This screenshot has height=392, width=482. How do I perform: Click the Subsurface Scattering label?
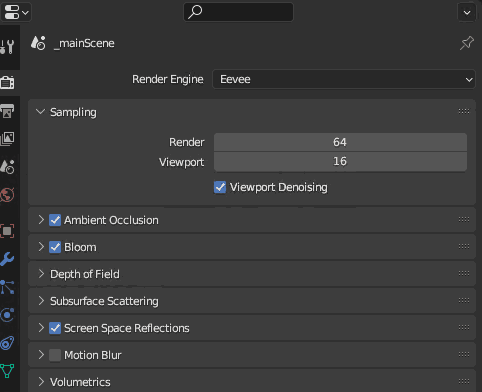click(x=104, y=301)
